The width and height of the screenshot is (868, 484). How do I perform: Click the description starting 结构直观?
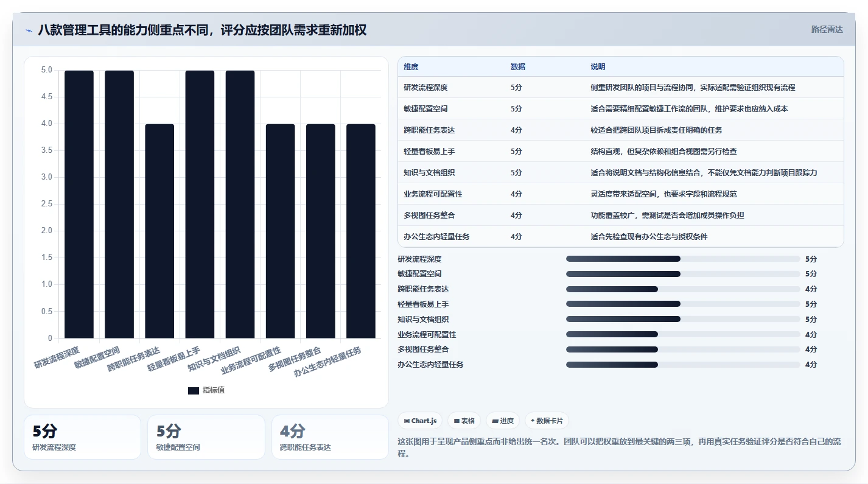pyautogui.click(x=663, y=152)
